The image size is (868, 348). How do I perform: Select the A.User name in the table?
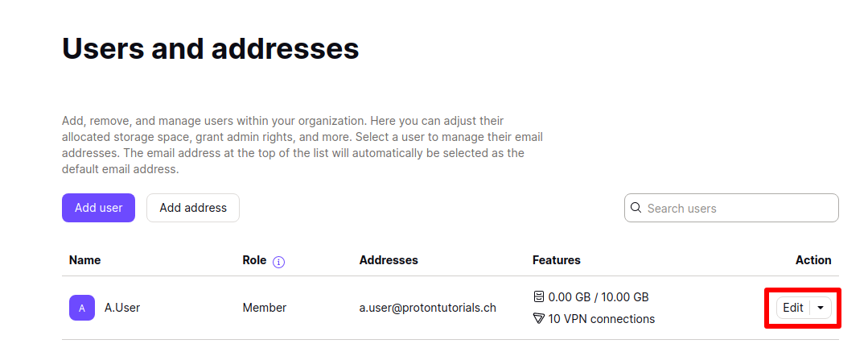click(122, 308)
